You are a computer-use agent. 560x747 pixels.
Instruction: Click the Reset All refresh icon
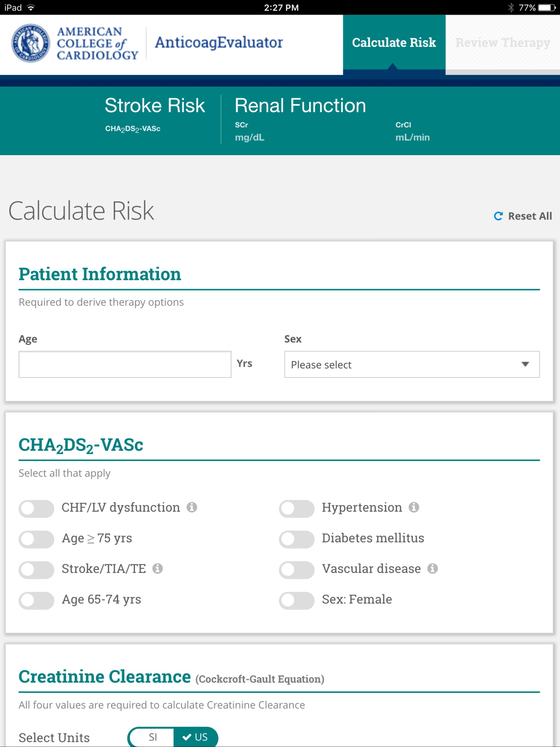coord(498,216)
